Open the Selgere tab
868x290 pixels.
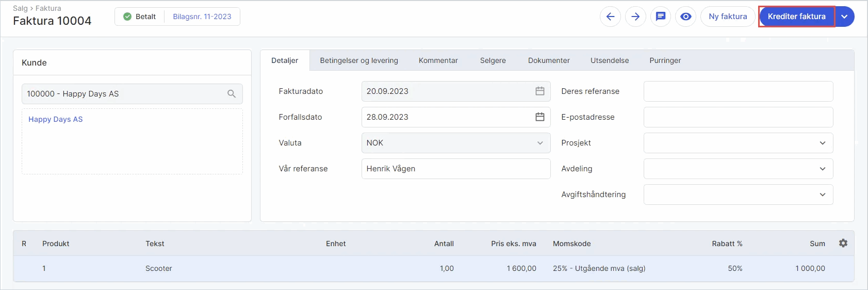pyautogui.click(x=493, y=60)
